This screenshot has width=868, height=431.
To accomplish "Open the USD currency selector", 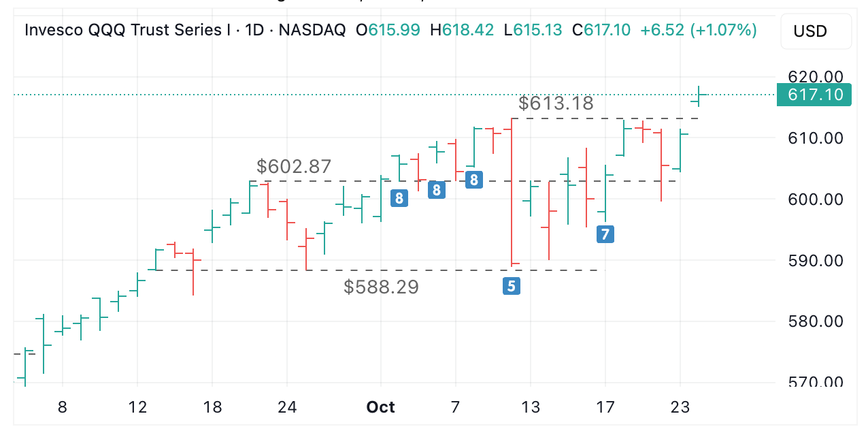I will pos(815,31).
